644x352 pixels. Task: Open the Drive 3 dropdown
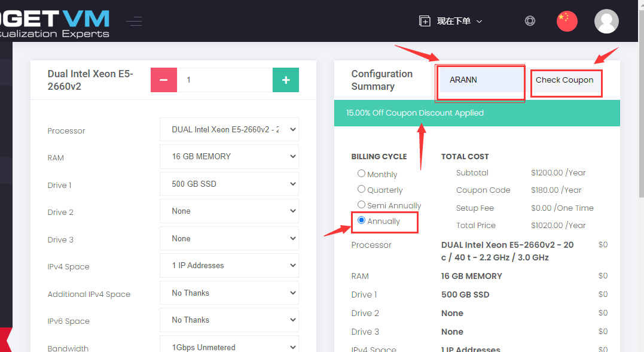229,238
